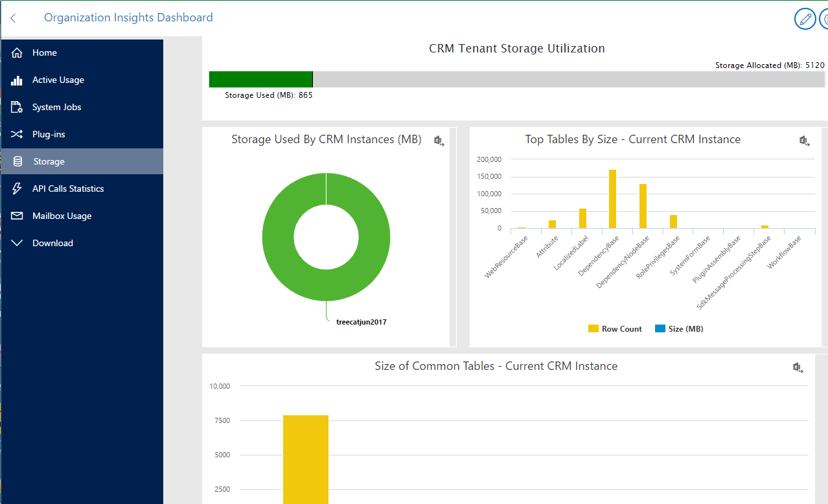Screen dimensions: 828x504
Task: Click the API Calls lightning icon
Action: (x=17, y=189)
